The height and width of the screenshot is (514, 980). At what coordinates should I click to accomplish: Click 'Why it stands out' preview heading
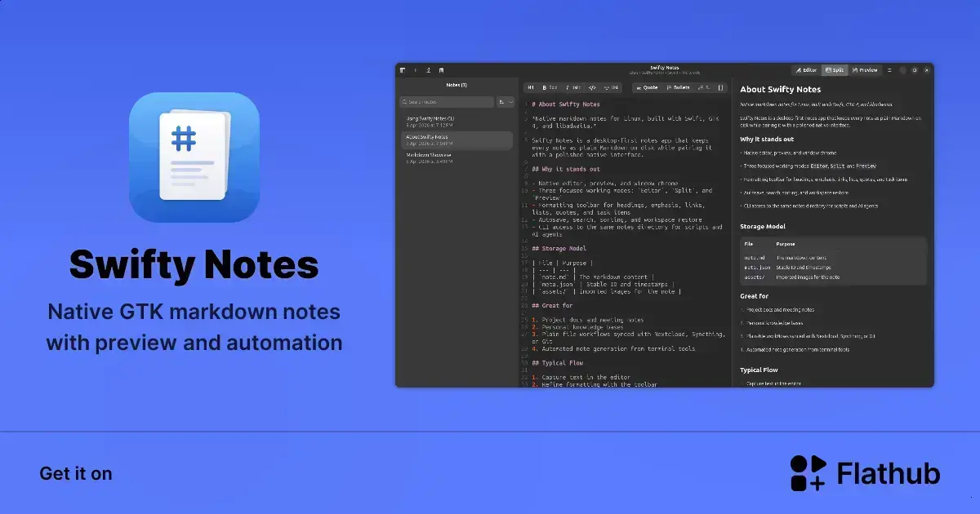(767, 139)
